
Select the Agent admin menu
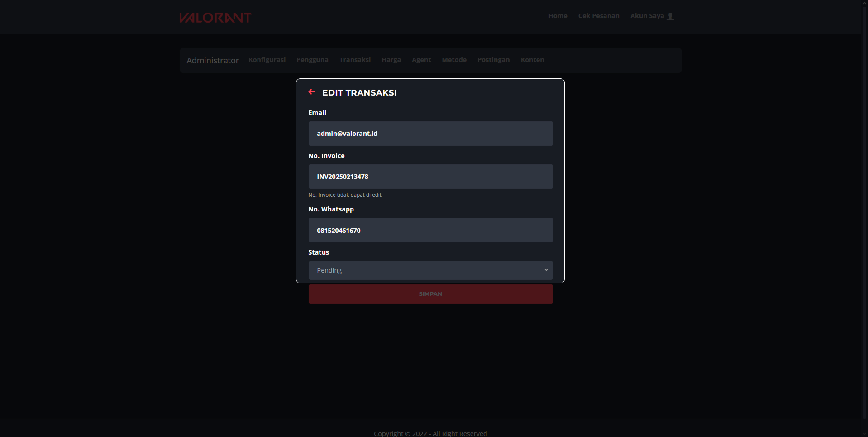coord(421,60)
